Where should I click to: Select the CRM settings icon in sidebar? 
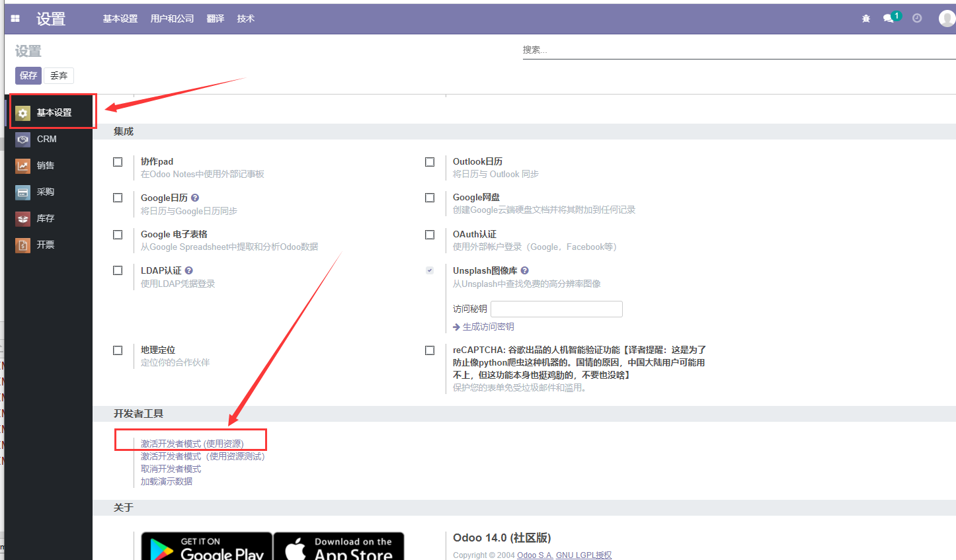(x=22, y=139)
